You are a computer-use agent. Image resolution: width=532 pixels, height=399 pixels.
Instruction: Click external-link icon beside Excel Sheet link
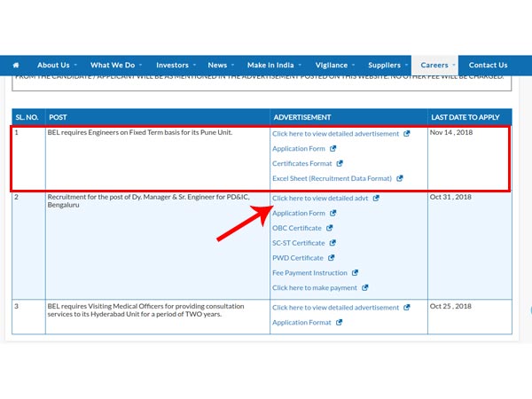click(x=400, y=178)
